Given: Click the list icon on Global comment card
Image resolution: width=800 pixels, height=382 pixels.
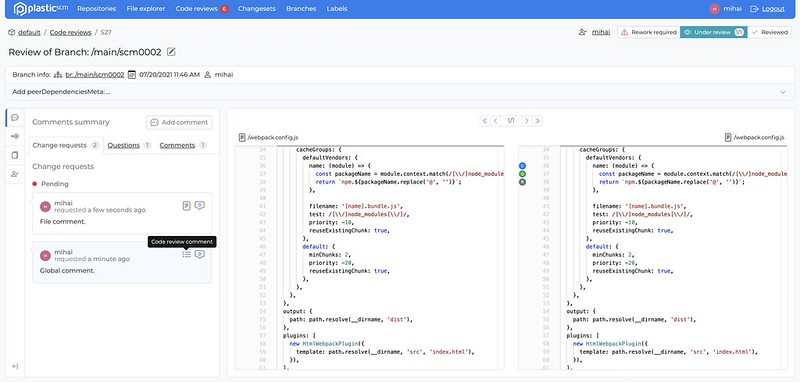Looking at the screenshot, I should tap(187, 254).
